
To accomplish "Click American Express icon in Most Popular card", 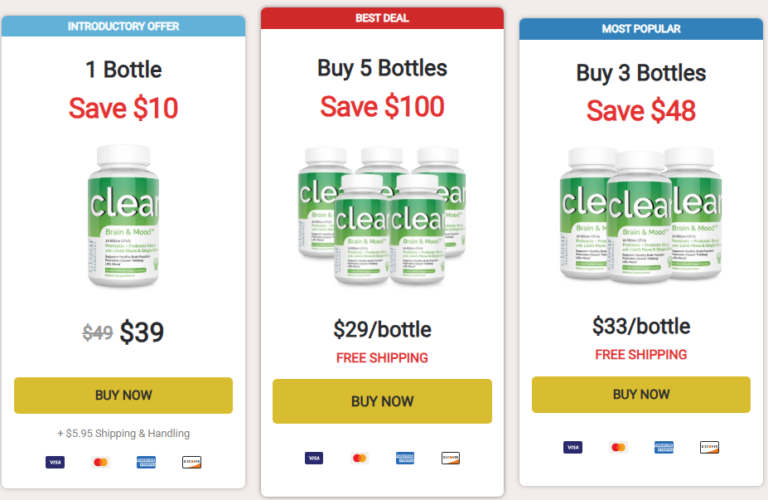I will [664, 447].
